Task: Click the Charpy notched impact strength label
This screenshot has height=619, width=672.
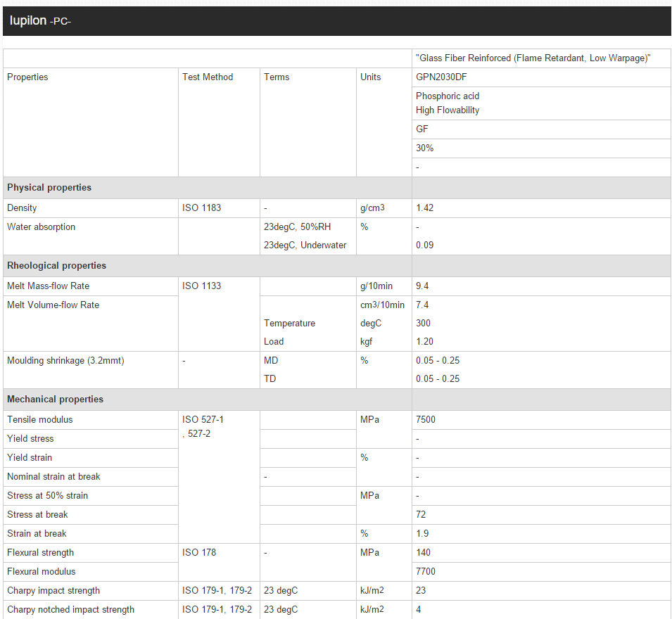Action: tap(70, 610)
